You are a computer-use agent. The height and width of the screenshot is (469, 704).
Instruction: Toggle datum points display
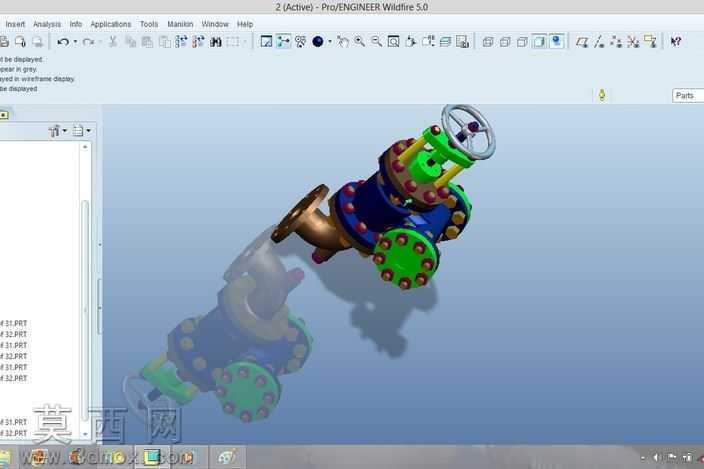point(616,42)
